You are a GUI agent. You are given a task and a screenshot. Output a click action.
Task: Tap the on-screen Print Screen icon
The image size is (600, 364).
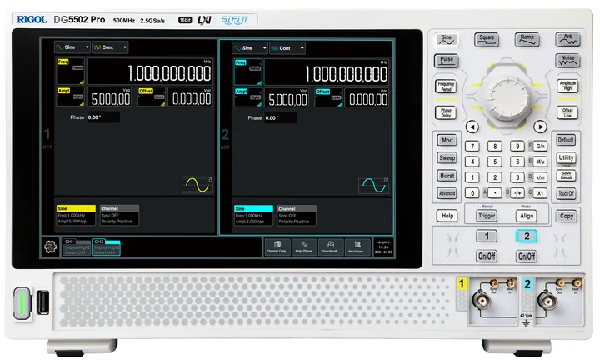pyautogui.click(x=357, y=247)
